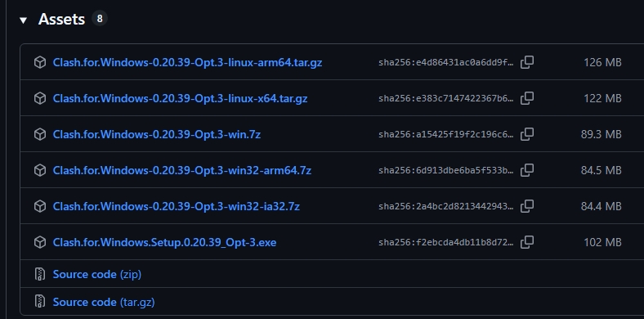Click package icon beside linux-arm64.tar.gz
The height and width of the screenshot is (319, 644).
[x=40, y=62]
